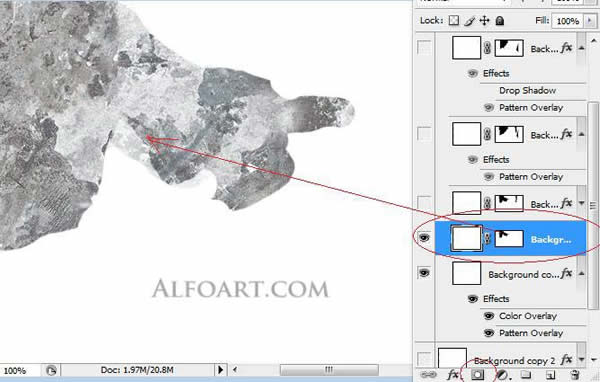Open the layer style fx menu icon

point(453,375)
